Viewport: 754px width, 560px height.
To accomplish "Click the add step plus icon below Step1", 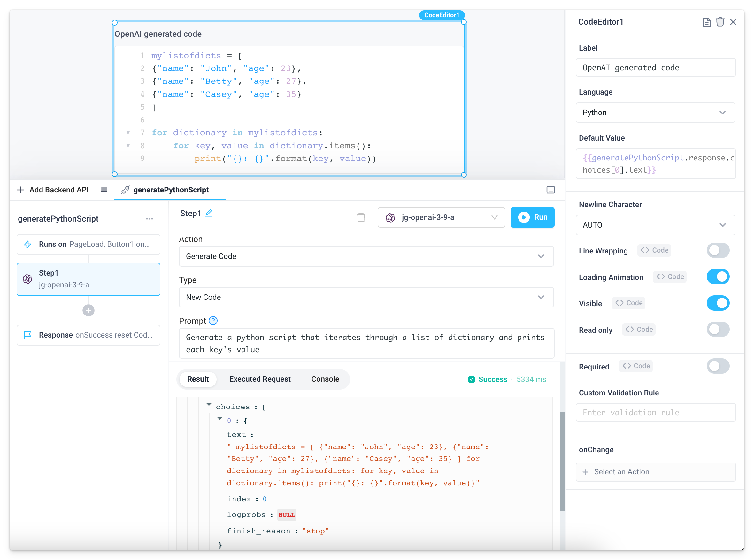I will pos(89,310).
